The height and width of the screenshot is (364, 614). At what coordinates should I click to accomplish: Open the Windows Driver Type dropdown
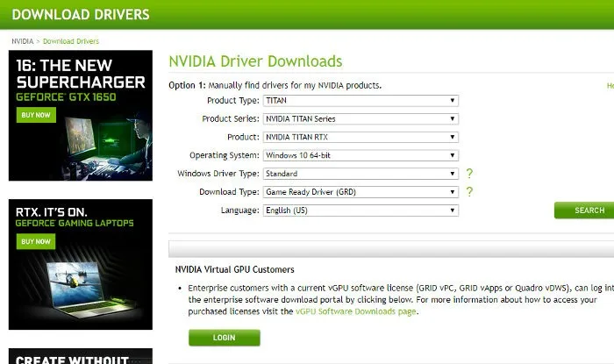[361, 174]
